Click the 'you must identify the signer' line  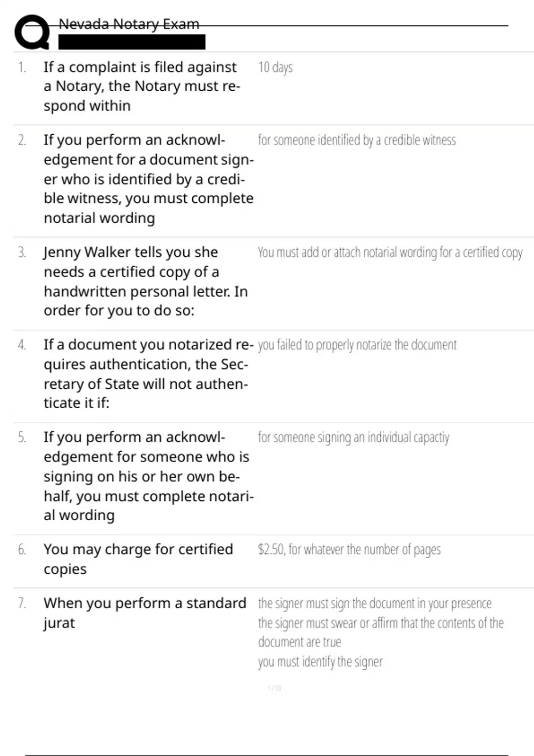(x=320, y=662)
